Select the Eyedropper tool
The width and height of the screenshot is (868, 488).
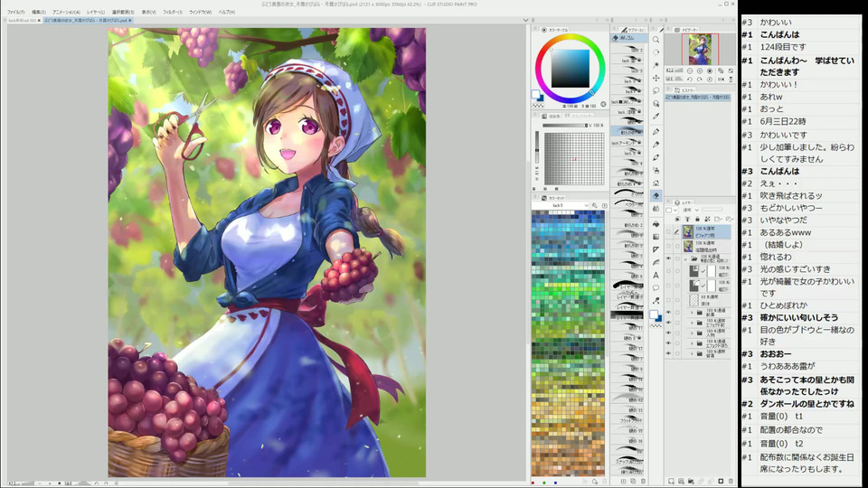click(x=656, y=117)
